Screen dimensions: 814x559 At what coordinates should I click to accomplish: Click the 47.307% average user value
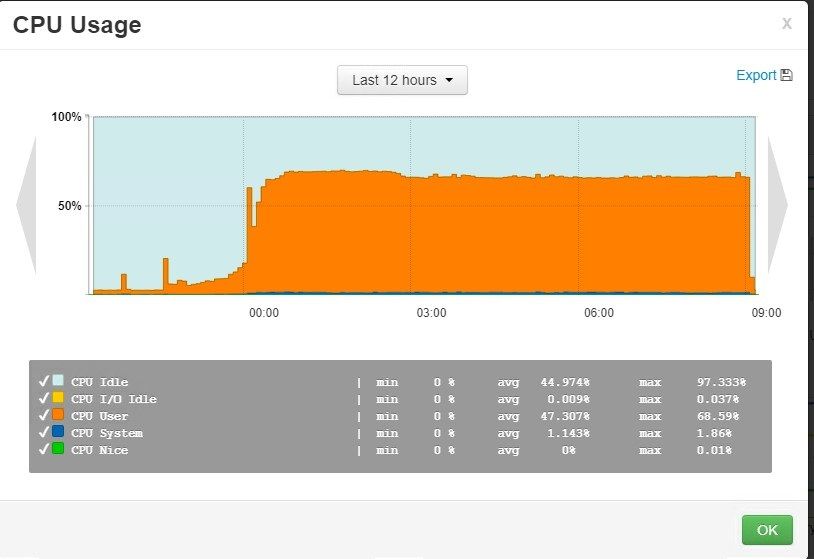click(565, 416)
